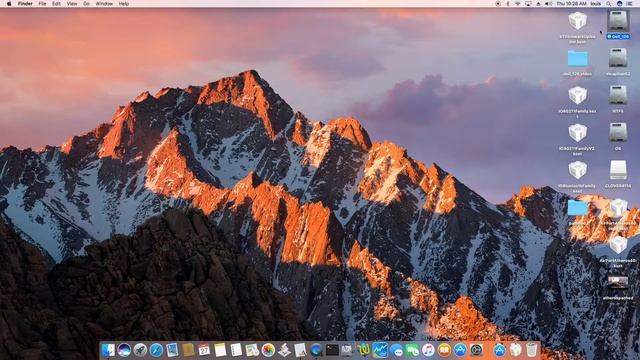Open the louis user menu

tap(596, 4)
